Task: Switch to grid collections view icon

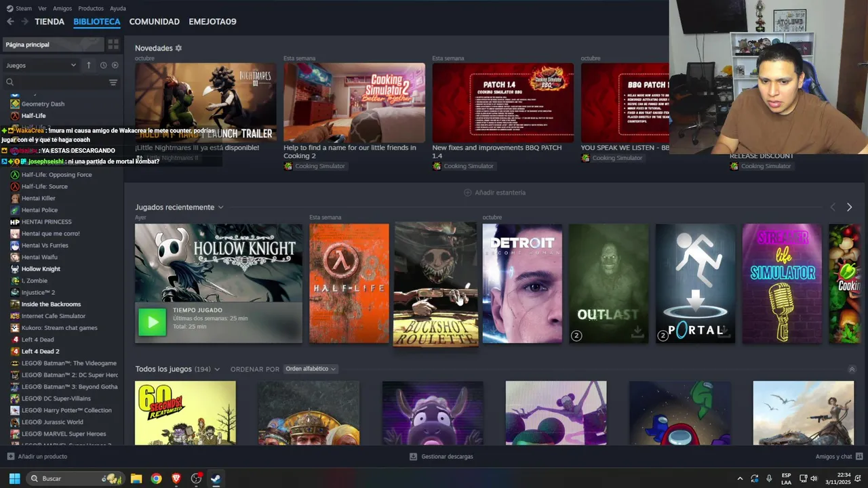Action: (113, 45)
